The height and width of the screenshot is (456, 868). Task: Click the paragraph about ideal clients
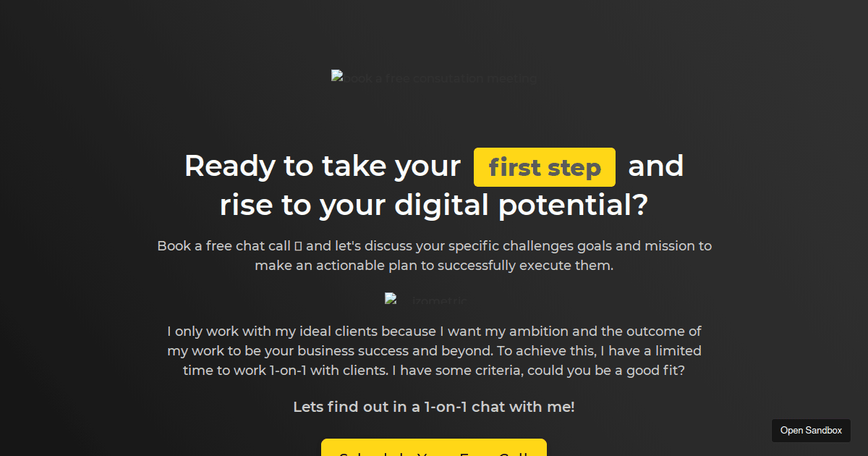[434, 350]
